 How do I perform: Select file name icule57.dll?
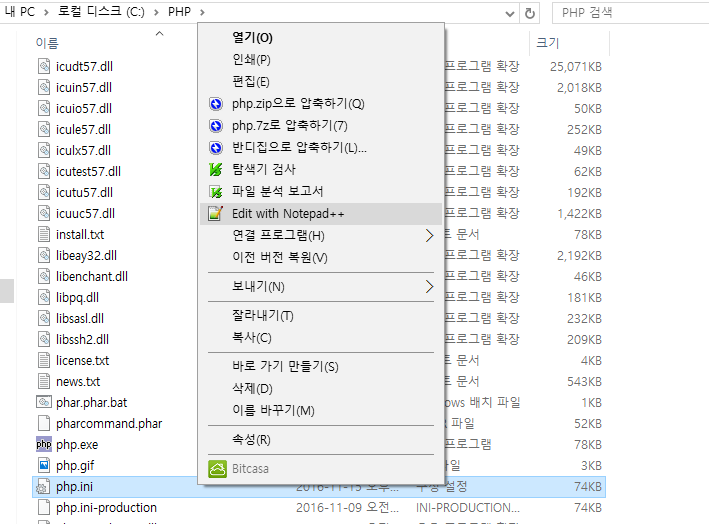tap(83, 129)
